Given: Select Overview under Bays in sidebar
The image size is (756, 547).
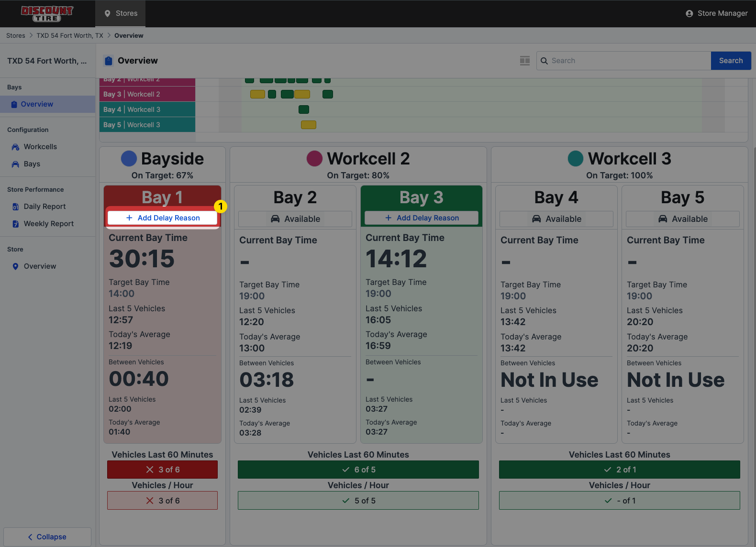Looking at the screenshot, I should (x=37, y=104).
